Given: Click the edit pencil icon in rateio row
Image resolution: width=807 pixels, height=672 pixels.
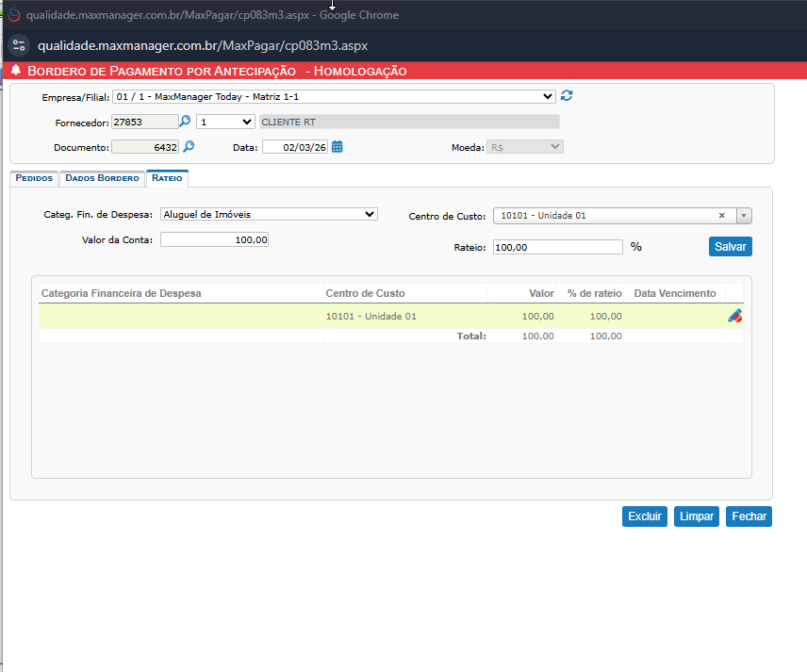Looking at the screenshot, I should (x=734, y=317).
